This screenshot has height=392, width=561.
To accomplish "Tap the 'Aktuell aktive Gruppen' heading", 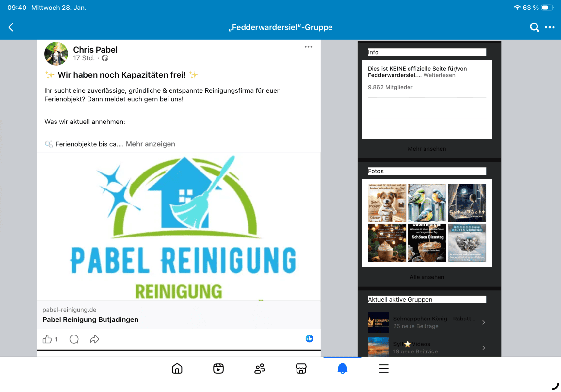I will click(x=400, y=300).
